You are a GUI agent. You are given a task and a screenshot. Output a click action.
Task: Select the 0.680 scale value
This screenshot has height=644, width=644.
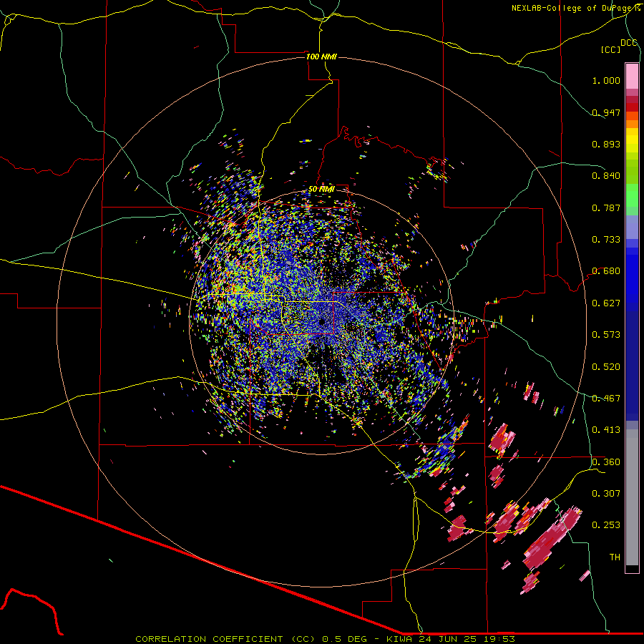(x=606, y=270)
